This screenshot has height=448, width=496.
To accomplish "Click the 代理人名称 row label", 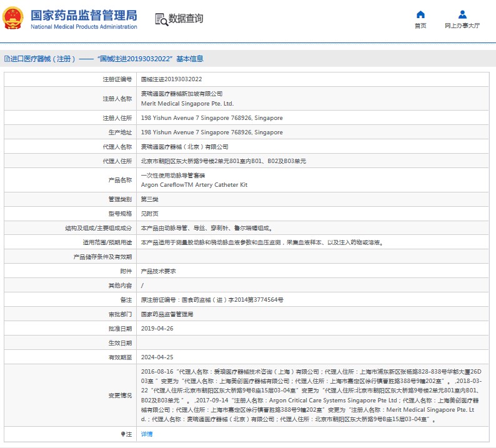I will click(117, 147).
